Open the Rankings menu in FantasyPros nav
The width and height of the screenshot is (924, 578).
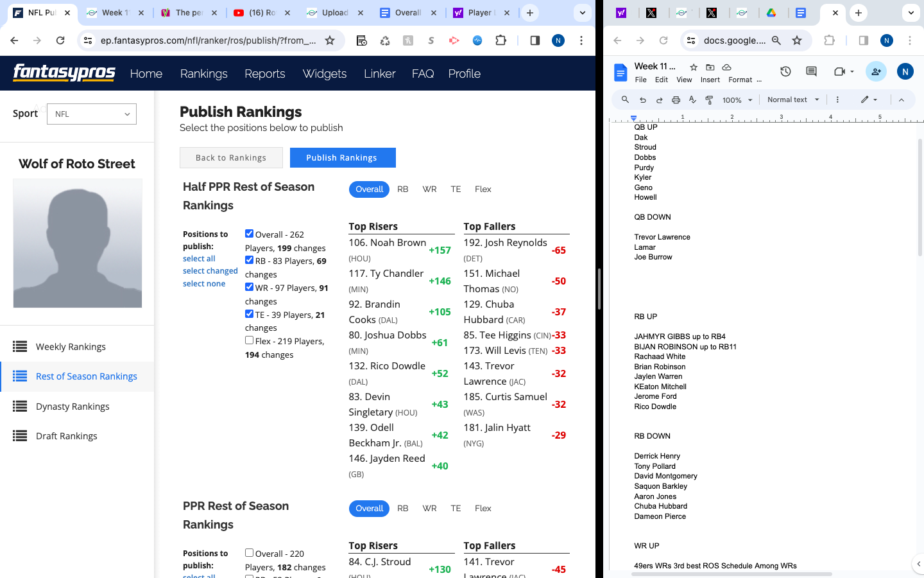(204, 73)
